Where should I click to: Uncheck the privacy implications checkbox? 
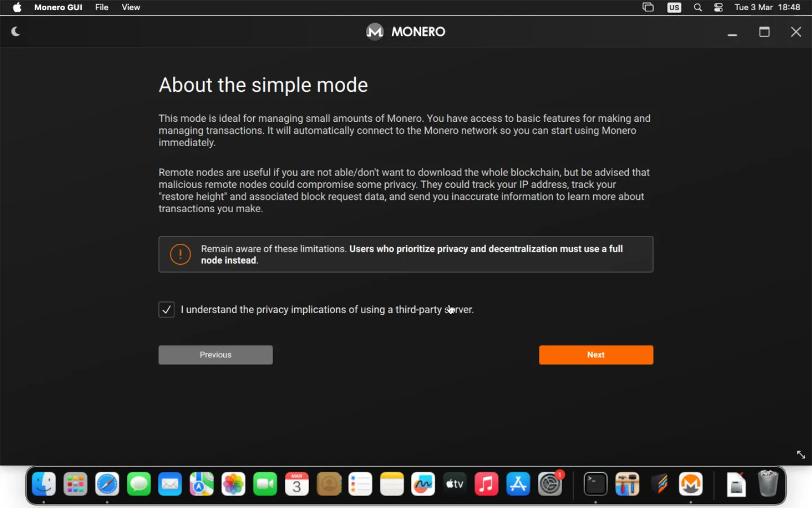pyautogui.click(x=166, y=310)
